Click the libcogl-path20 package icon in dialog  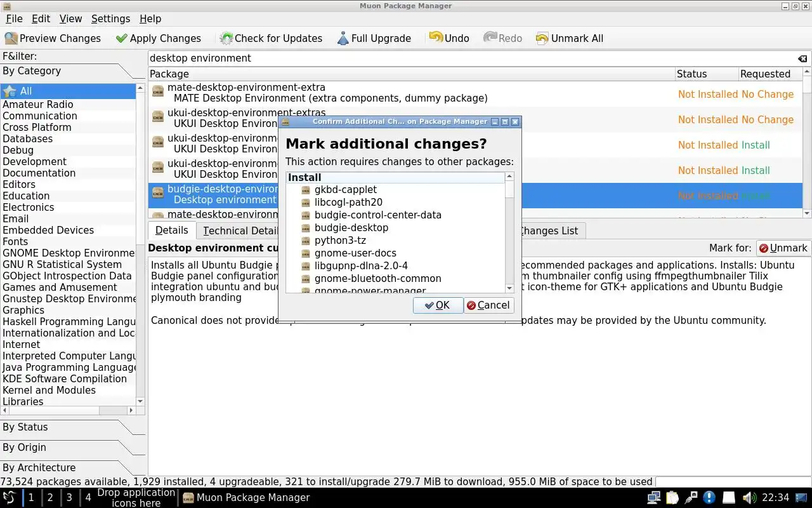coord(306,203)
